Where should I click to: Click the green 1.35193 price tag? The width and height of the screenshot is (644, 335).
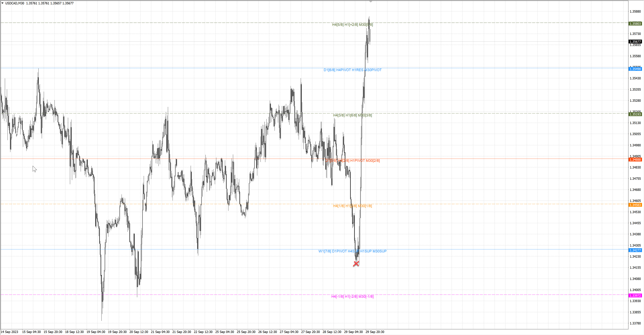(635, 114)
